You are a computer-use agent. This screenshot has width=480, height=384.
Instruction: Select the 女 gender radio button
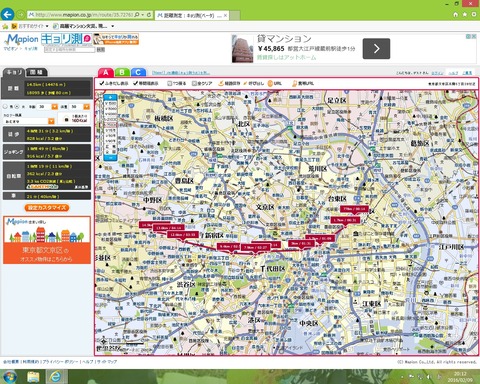18,107
